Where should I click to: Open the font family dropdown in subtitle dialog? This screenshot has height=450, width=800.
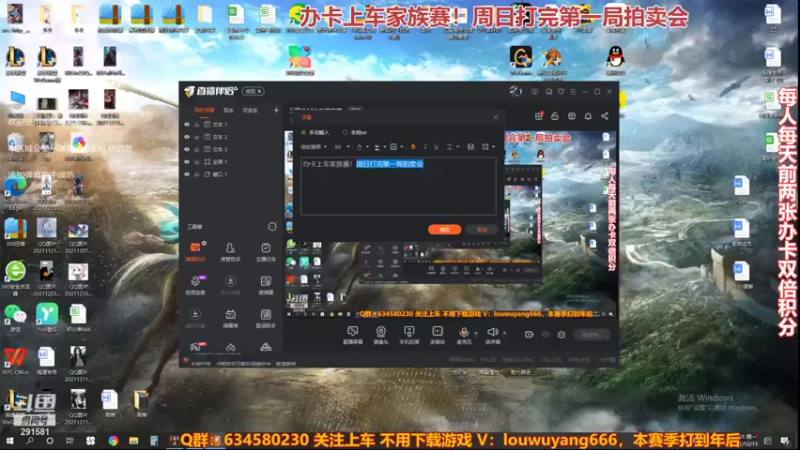coord(314,147)
